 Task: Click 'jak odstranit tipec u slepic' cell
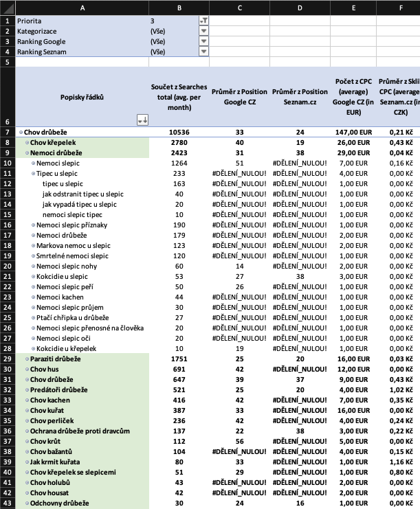[x=82, y=194]
